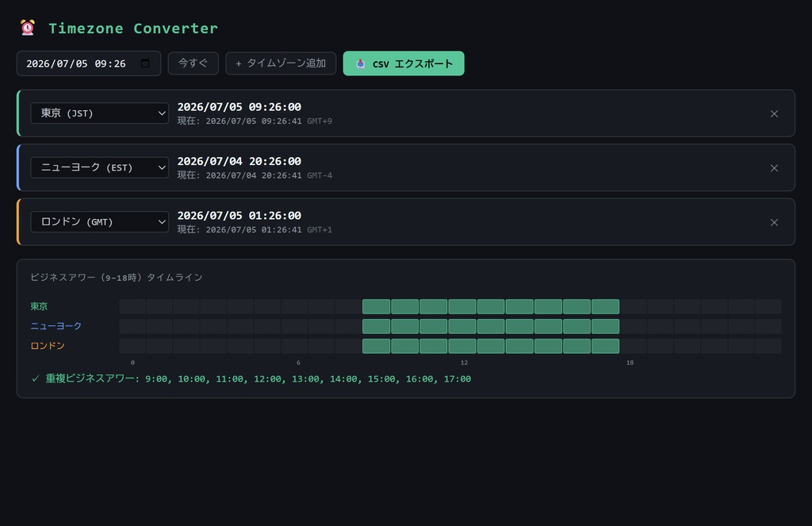Click New York converted time 2026/07/04 20:26:00

coord(239,161)
